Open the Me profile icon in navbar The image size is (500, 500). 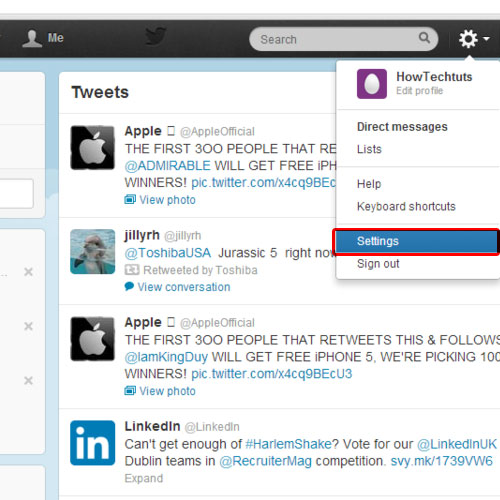32,38
